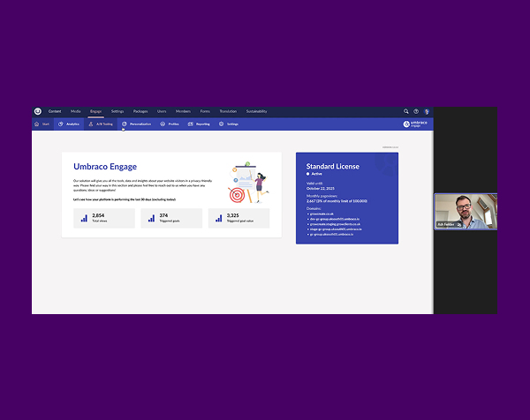Click the growcreate.staging.growclients.co.uk domain
The height and width of the screenshot is (420, 530).
[x=335, y=224]
